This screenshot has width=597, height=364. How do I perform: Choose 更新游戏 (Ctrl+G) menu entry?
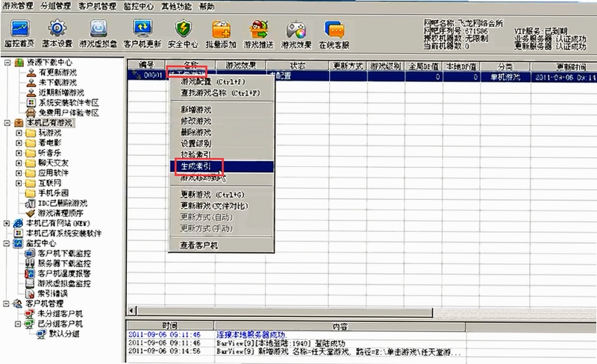click(x=222, y=195)
